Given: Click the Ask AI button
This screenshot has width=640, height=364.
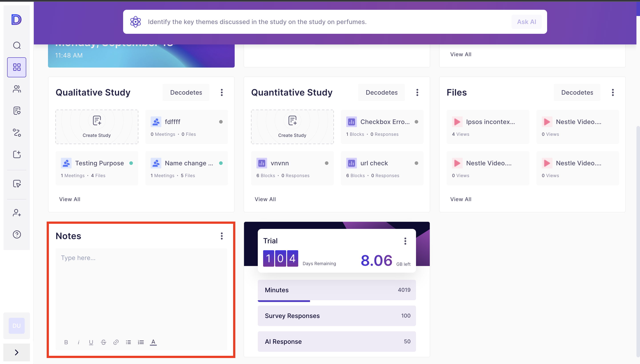Looking at the screenshot, I should (526, 22).
